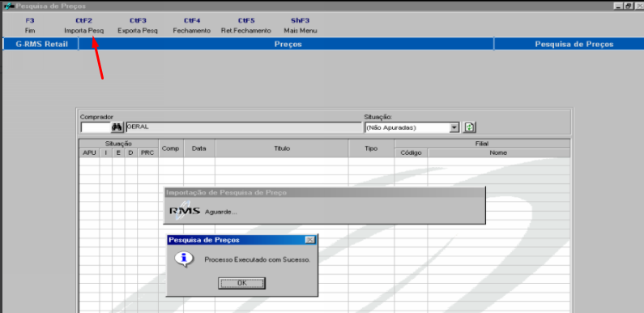Click the Código column header under Filial
The width and height of the screenshot is (644, 313).
coord(411,152)
